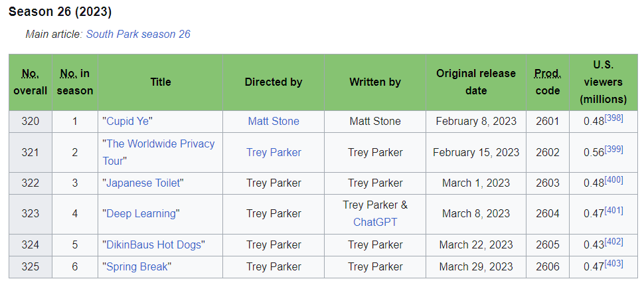
Task: Click the "No. overall" column header
Action: tap(31, 73)
